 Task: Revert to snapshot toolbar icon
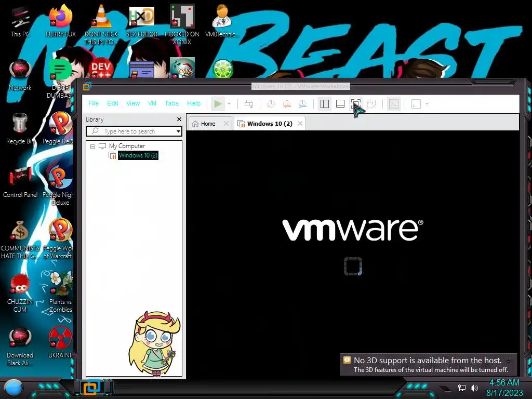coord(287,104)
